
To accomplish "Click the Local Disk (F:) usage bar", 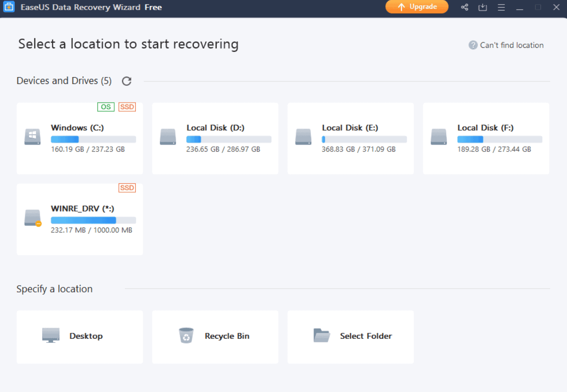I will 500,139.
